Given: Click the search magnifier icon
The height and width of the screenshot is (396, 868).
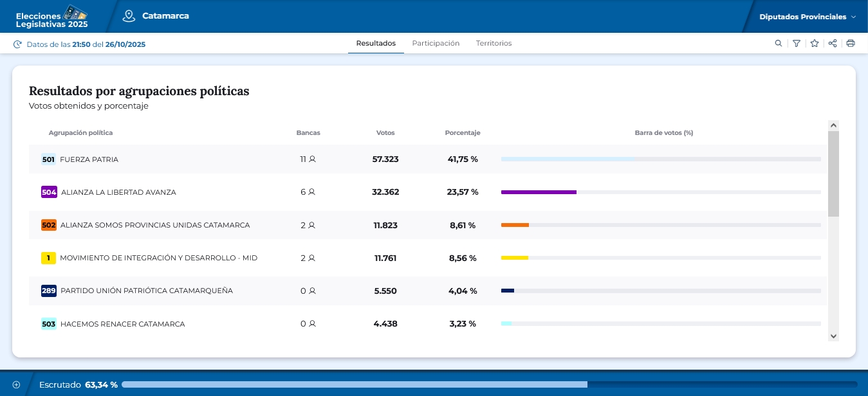Looking at the screenshot, I should pos(779,43).
